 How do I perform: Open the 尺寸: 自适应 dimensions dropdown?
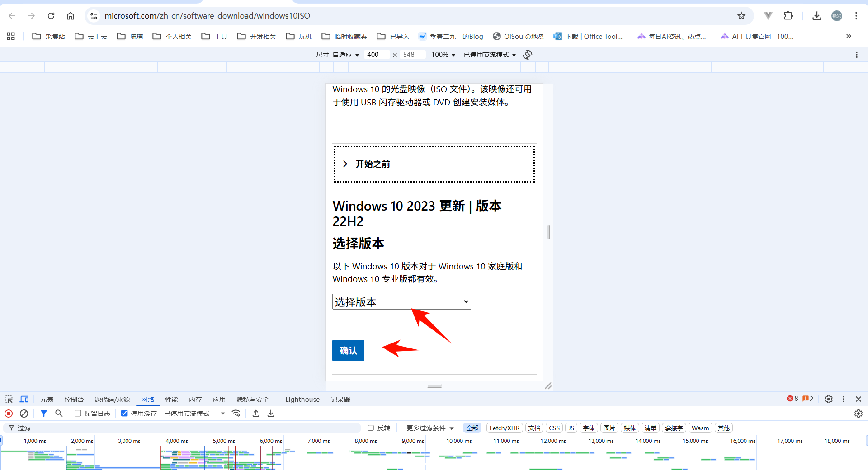click(337, 55)
